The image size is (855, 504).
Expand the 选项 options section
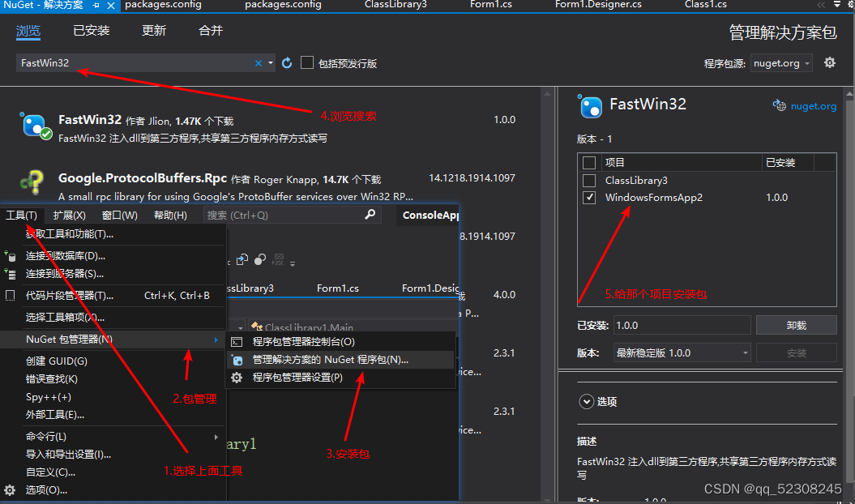click(586, 402)
